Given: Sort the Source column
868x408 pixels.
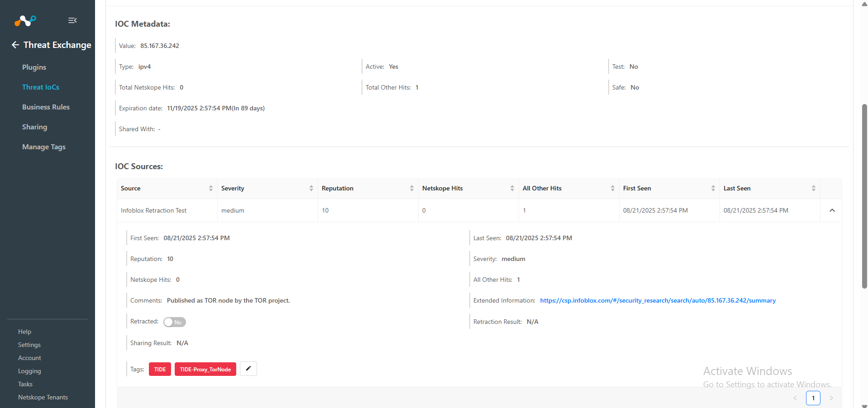Looking at the screenshot, I should click(211, 188).
